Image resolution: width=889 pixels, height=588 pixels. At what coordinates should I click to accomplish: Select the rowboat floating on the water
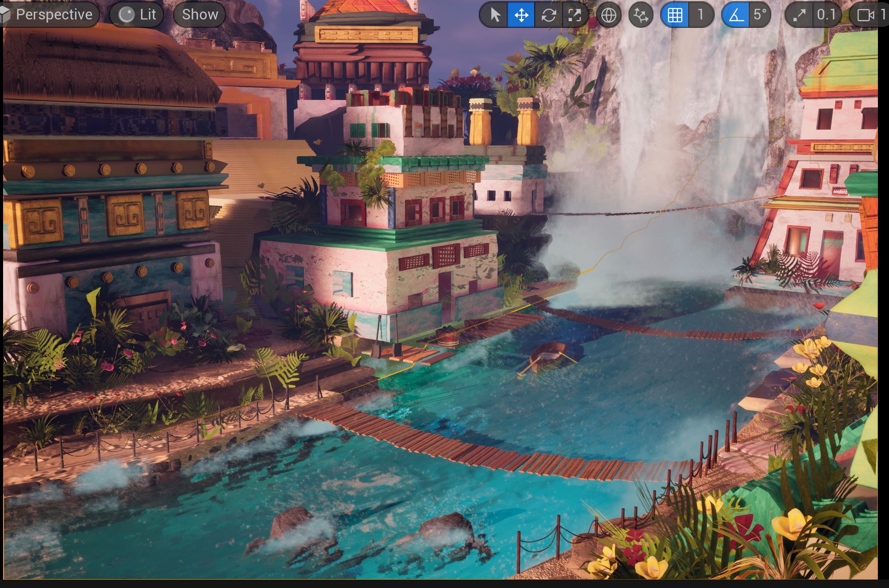(x=548, y=356)
